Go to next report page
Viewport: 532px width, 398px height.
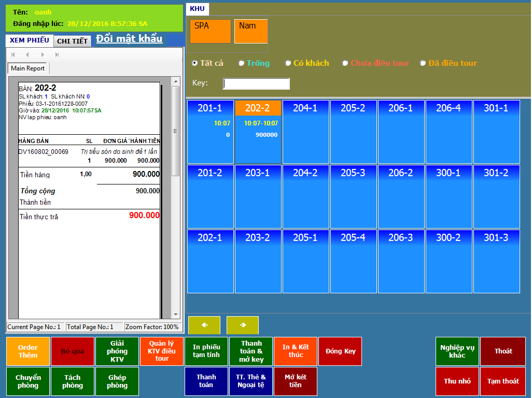tap(43, 54)
